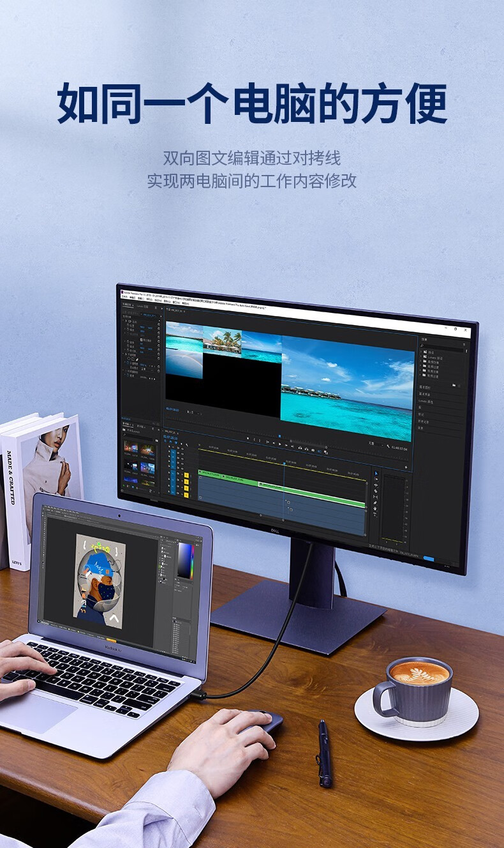Open the first thumbnail in Premiere's project panel
504x848 pixels.
click(x=131, y=447)
